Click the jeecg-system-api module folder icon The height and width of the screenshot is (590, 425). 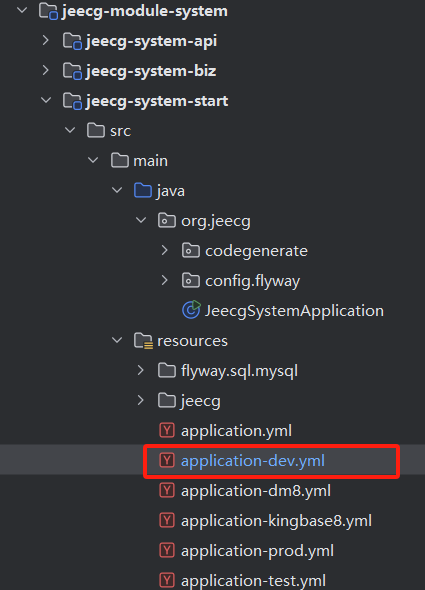(x=72, y=41)
